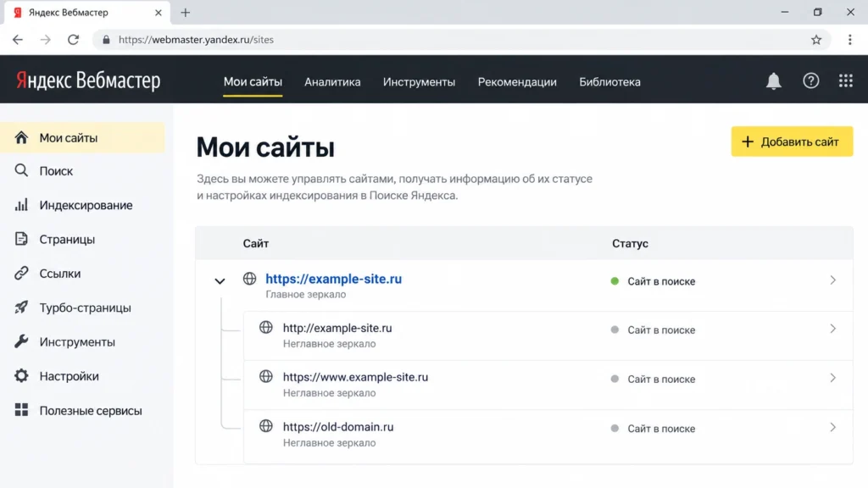
Task: Open notifications bell icon
Action: pyautogui.click(x=773, y=81)
